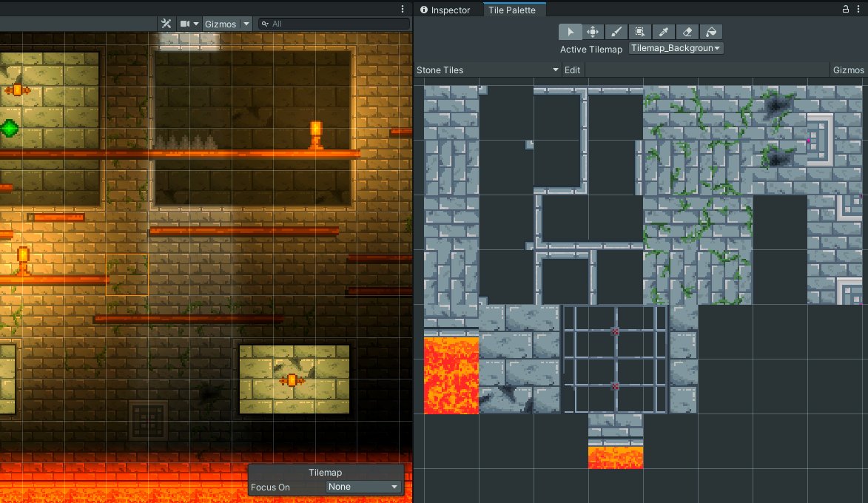Activate the Move selection tool
This screenshot has width=868, height=503.
pos(593,32)
